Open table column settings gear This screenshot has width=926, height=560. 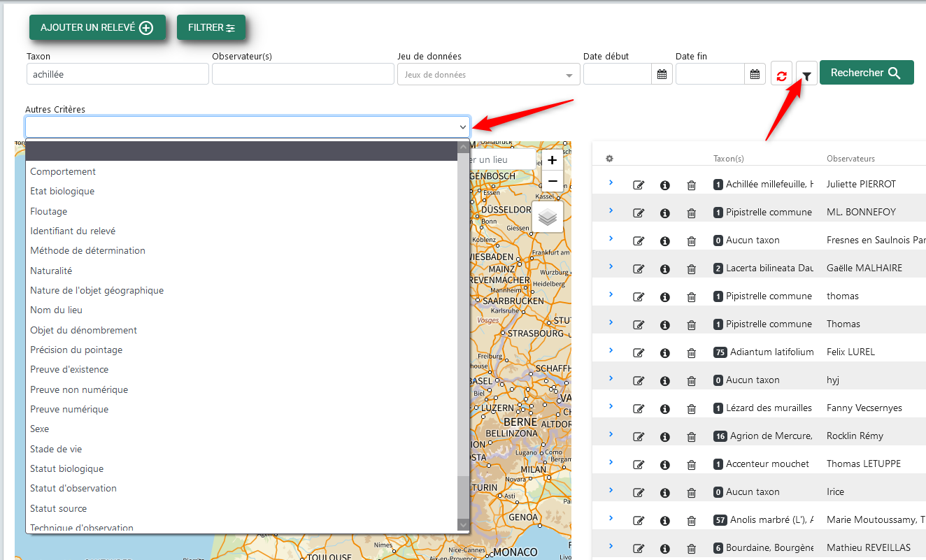[609, 159]
